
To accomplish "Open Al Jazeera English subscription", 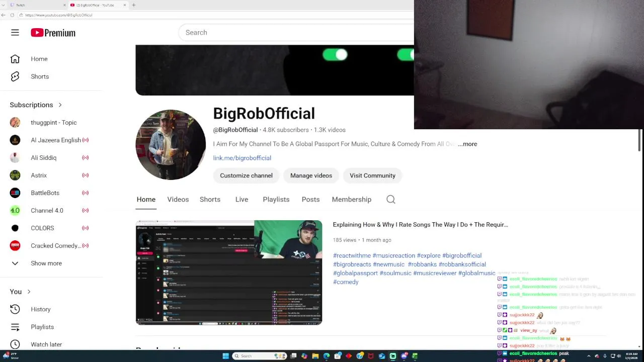I will coord(55,140).
